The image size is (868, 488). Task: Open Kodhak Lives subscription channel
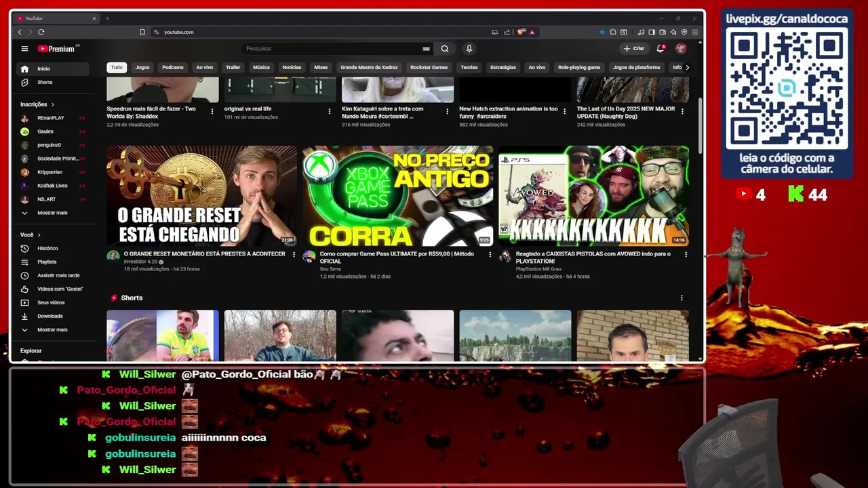(x=53, y=186)
